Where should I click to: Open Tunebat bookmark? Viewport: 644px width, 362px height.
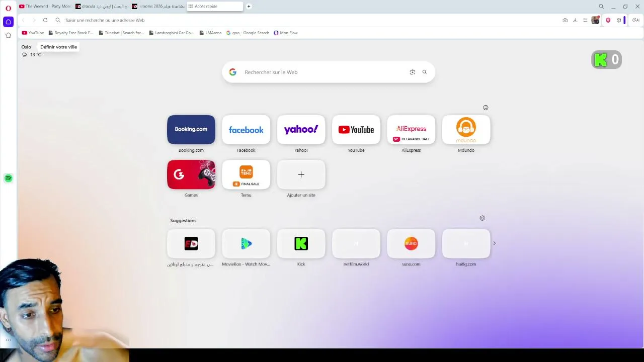coord(121,33)
